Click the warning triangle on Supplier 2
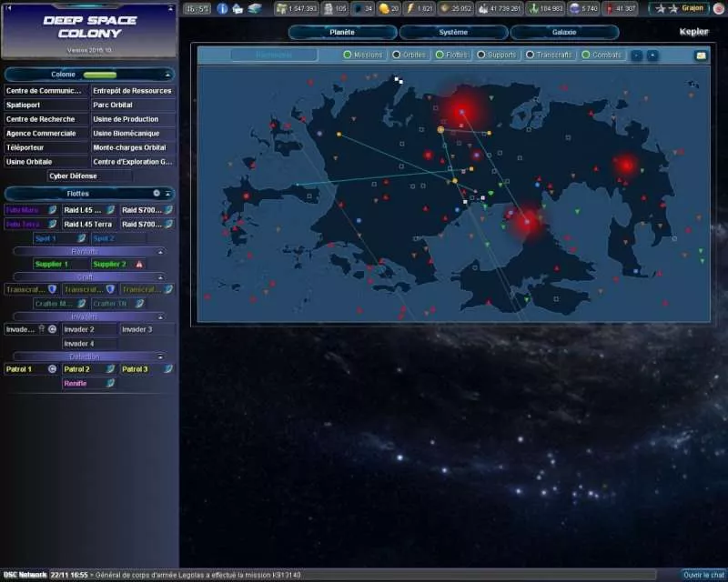 pos(139,265)
